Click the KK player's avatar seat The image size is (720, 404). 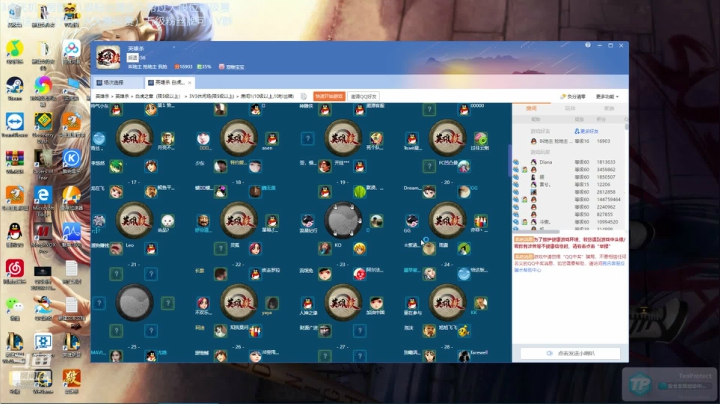point(480,303)
